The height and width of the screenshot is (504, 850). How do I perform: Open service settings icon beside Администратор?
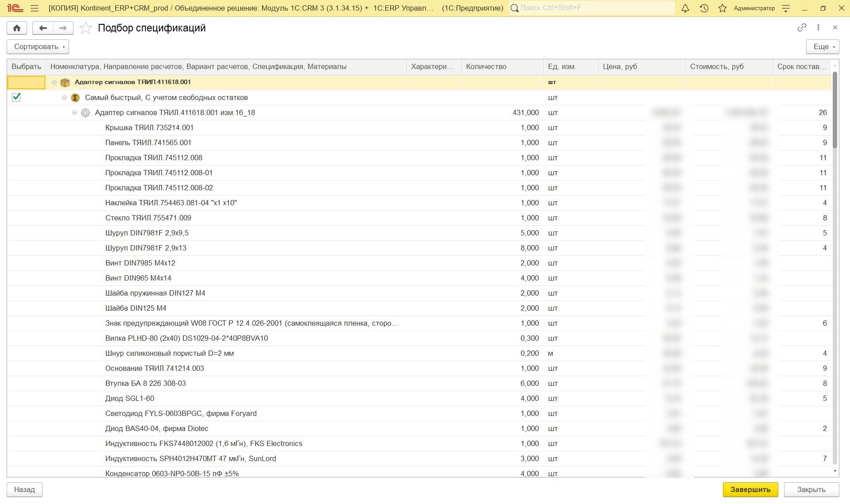click(x=786, y=8)
